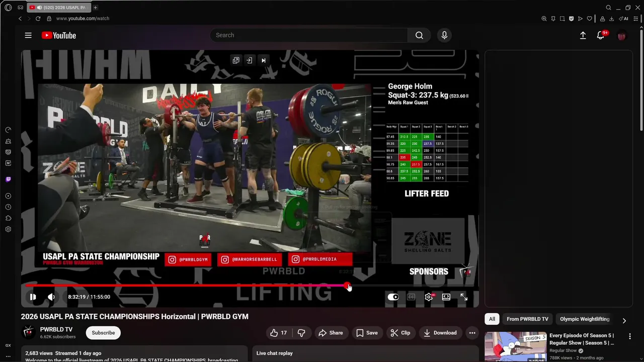Viewport: 644px width, 362px height.
Task: Download the video
Action: (x=440, y=333)
